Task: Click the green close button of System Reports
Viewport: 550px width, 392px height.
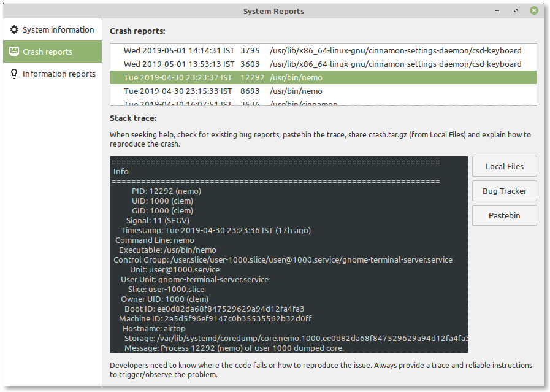Action: [534, 10]
